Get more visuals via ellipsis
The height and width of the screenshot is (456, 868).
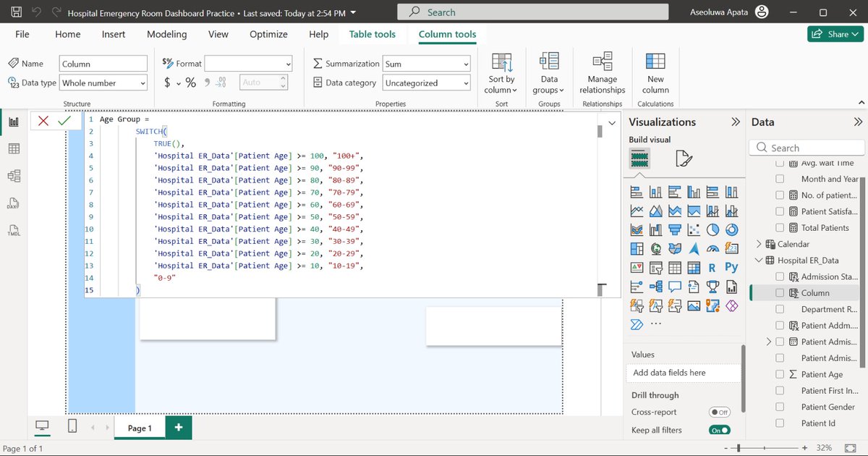click(656, 324)
